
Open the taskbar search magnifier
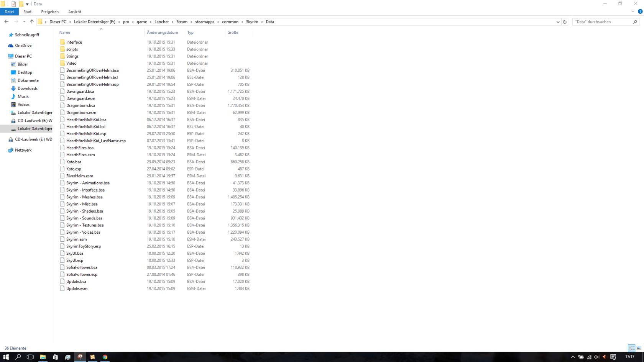coord(18,357)
